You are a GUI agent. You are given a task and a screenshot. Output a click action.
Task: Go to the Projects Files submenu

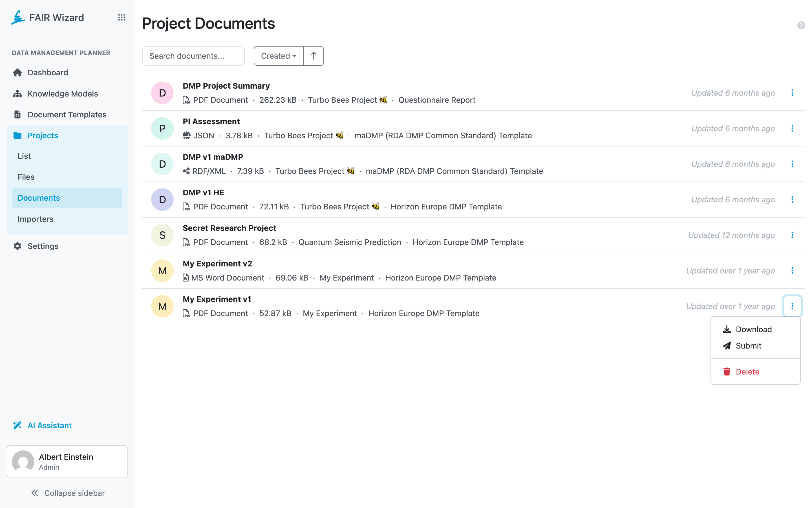pyautogui.click(x=67, y=177)
